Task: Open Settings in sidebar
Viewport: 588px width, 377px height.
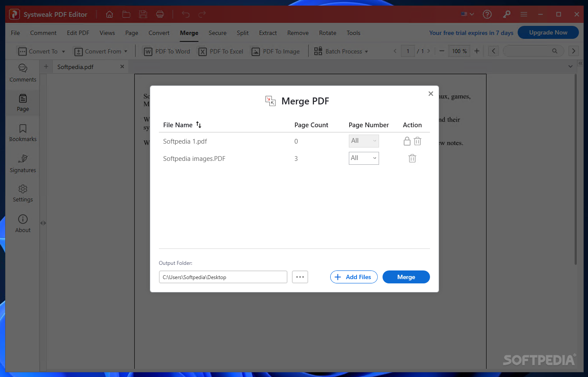Action: coord(23,193)
